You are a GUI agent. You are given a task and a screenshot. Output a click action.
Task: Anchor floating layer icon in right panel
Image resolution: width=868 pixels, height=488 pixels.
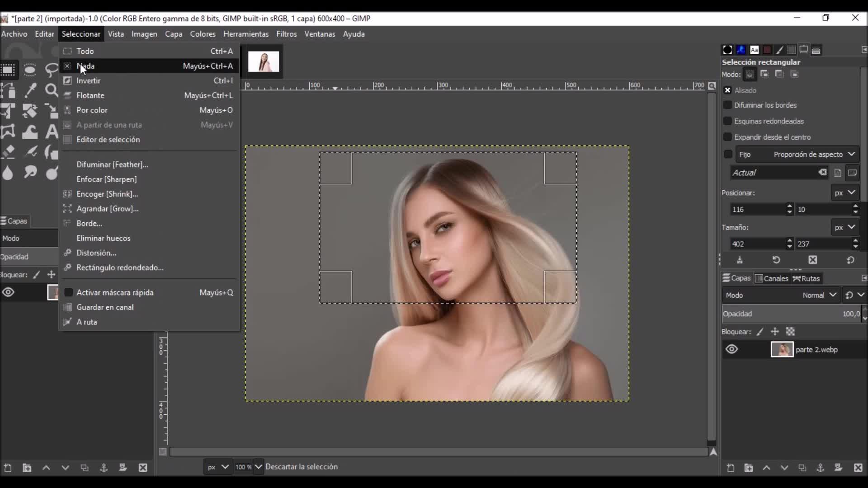tap(820, 468)
